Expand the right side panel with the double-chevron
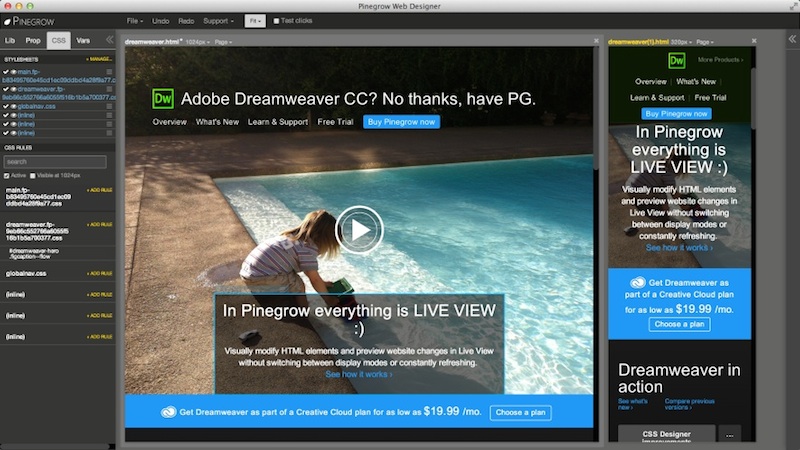Image resolution: width=800 pixels, height=450 pixels. [x=792, y=39]
